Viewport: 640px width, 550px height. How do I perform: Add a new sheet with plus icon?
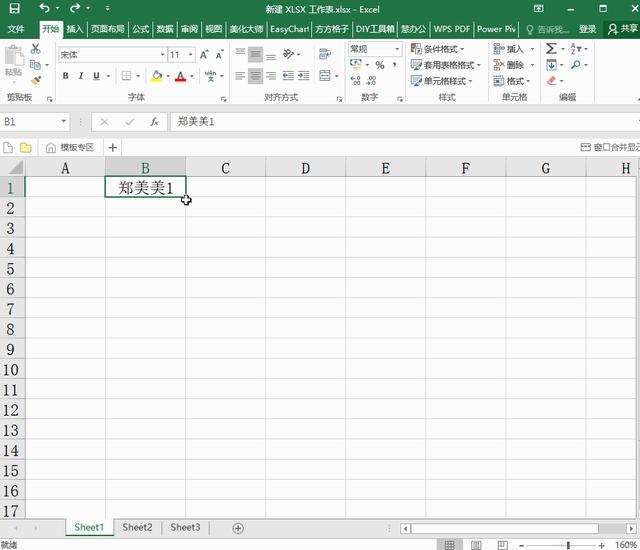tap(238, 527)
